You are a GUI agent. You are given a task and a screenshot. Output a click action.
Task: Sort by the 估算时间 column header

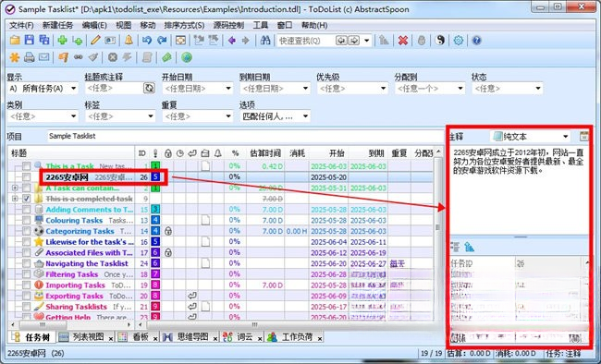(x=265, y=153)
